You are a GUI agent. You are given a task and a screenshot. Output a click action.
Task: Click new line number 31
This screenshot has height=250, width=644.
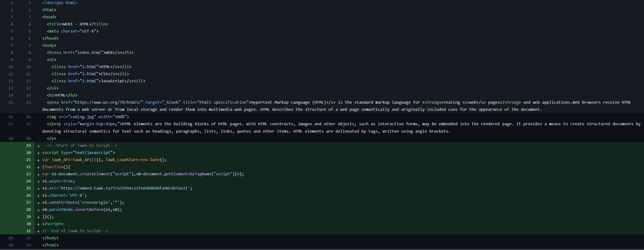[x=28, y=231]
